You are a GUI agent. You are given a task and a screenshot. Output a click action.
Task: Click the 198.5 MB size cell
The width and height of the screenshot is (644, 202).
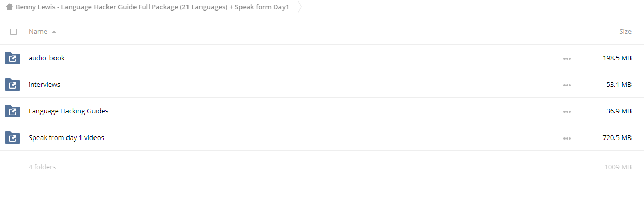point(617,58)
